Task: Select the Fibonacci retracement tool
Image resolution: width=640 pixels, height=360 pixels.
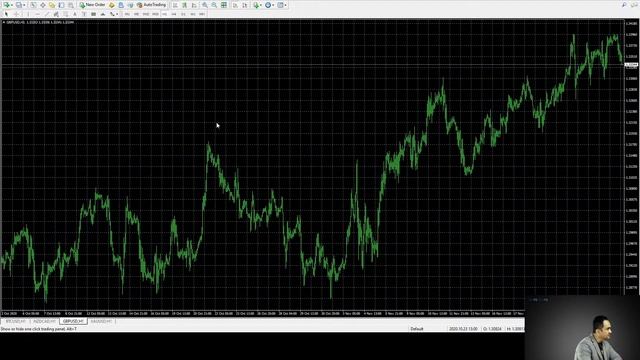Action: (x=65, y=14)
